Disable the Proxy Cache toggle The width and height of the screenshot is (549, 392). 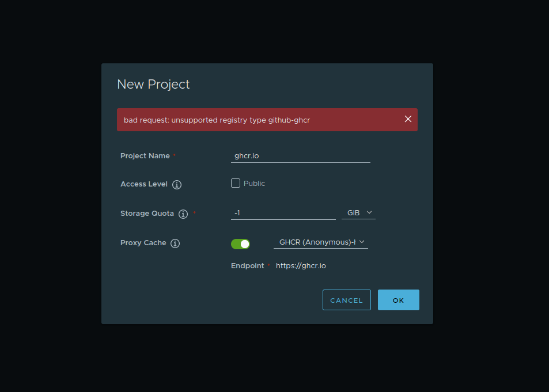point(240,243)
